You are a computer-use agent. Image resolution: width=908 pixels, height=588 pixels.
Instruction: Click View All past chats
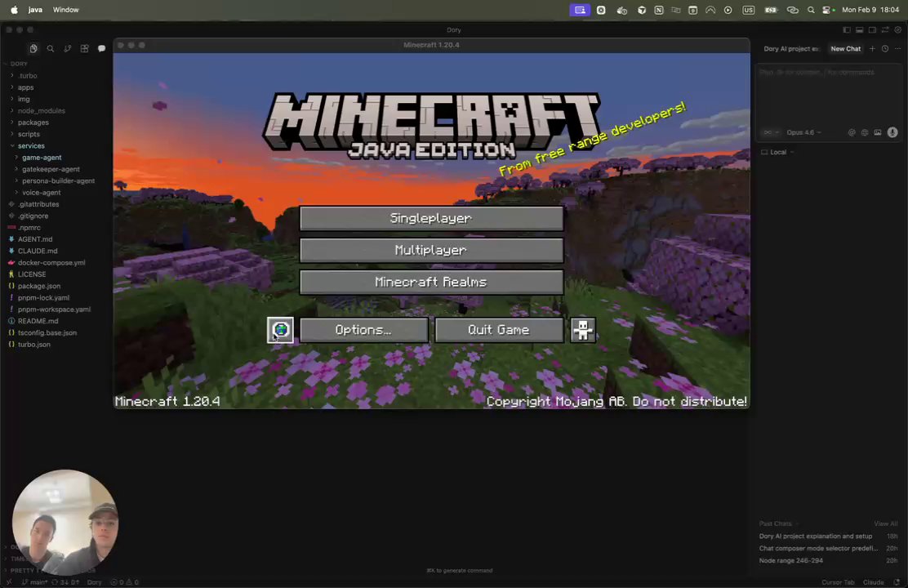point(885,523)
